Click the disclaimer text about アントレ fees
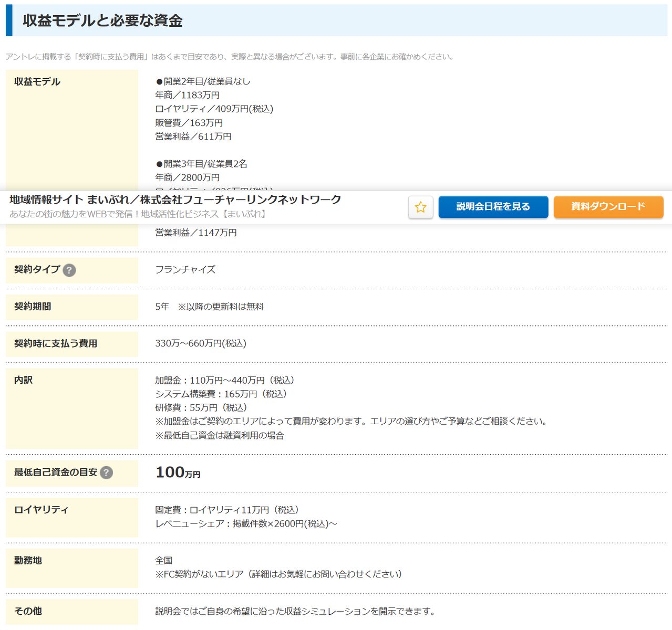Image resolution: width=672 pixels, height=630 pixels. pyautogui.click(x=230, y=57)
